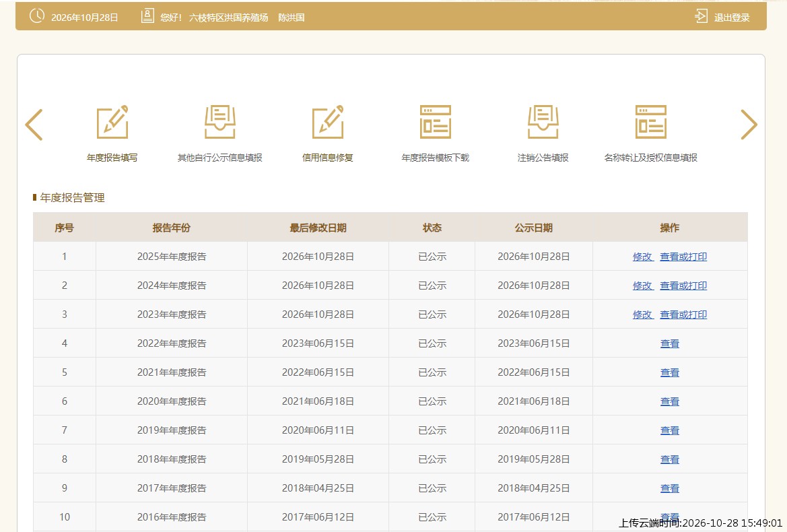787x532 pixels.
Task: Open 查看或打印 for 2025年年度报告
Action: pyautogui.click(x=683, y=257)
